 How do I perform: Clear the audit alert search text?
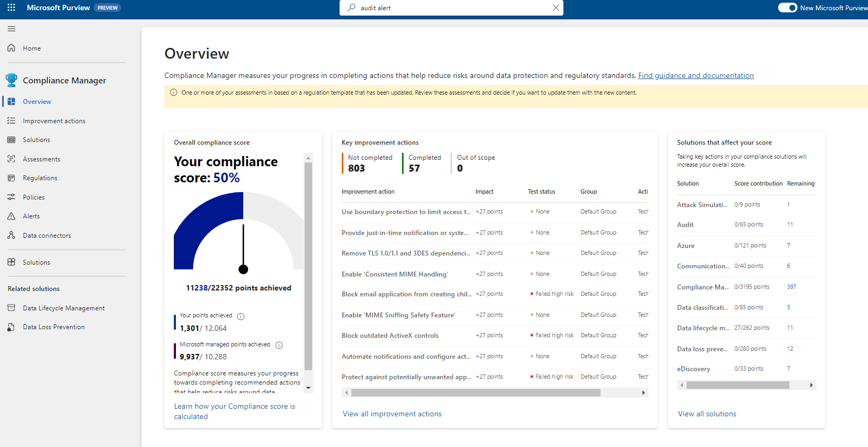pos(556,8)
